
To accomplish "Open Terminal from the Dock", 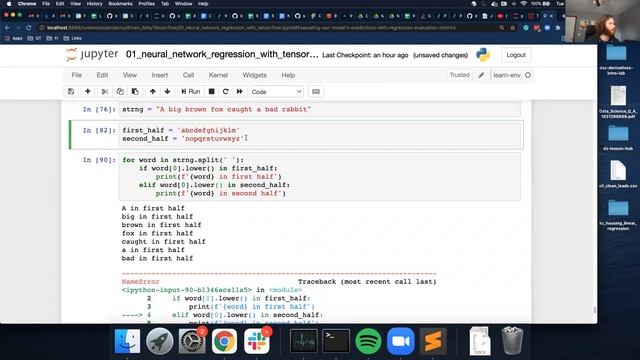I will click(x=336, y=341).
